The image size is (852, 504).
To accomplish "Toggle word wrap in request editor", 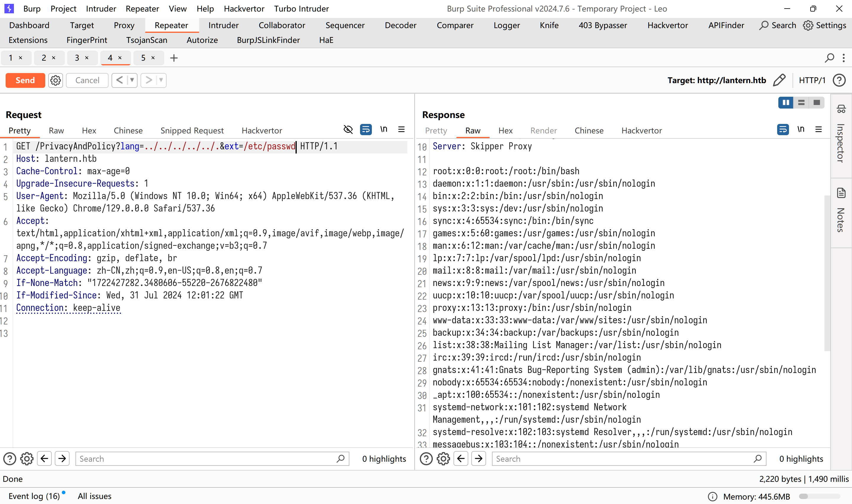I will [366, 129].
